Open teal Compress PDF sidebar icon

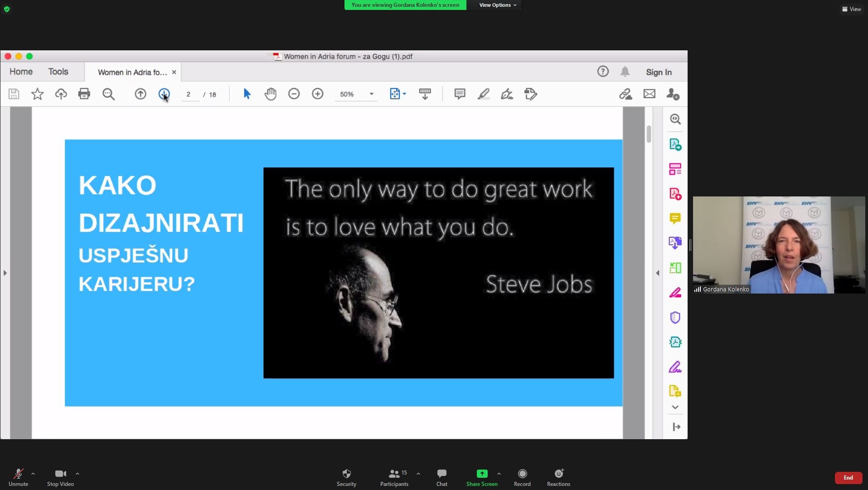(675, 342)
